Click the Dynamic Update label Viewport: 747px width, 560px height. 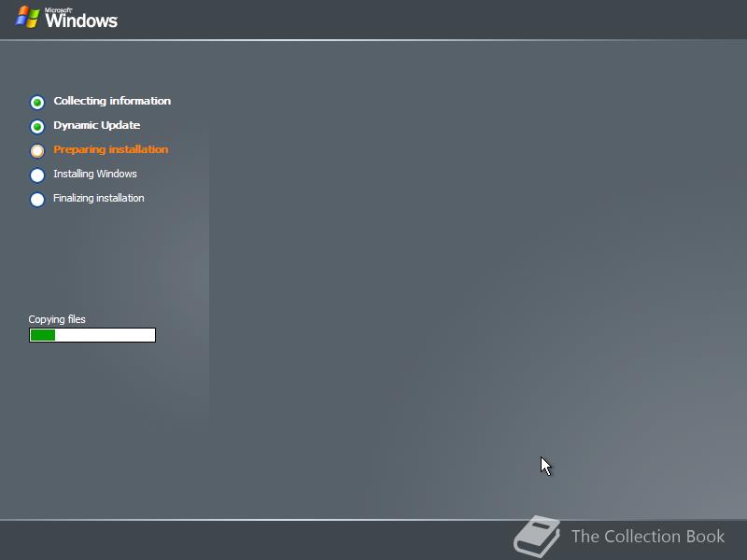[97, 125]
